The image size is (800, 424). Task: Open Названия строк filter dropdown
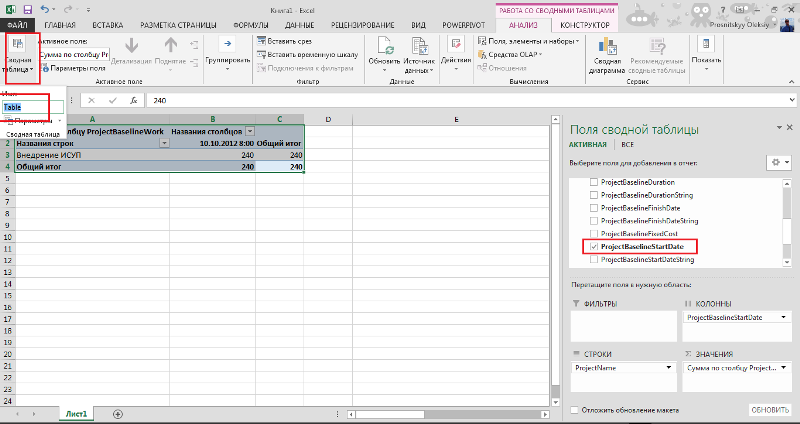164,144
